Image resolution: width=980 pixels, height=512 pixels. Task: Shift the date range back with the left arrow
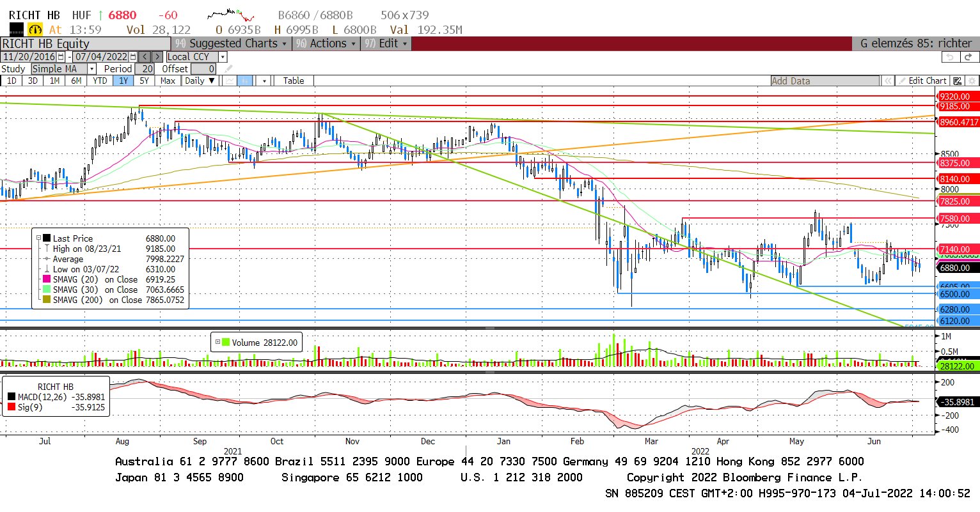coord(144,57)
